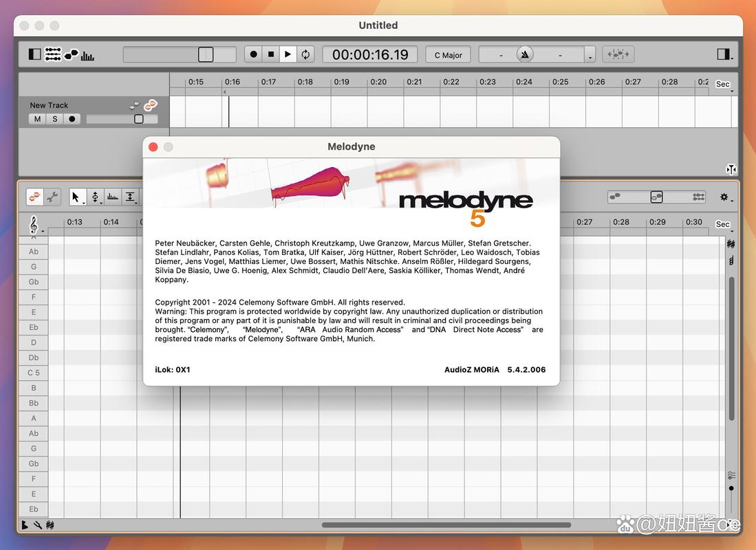Start playback with the Play button
This screenshot has height=550, width=756.
287,54
